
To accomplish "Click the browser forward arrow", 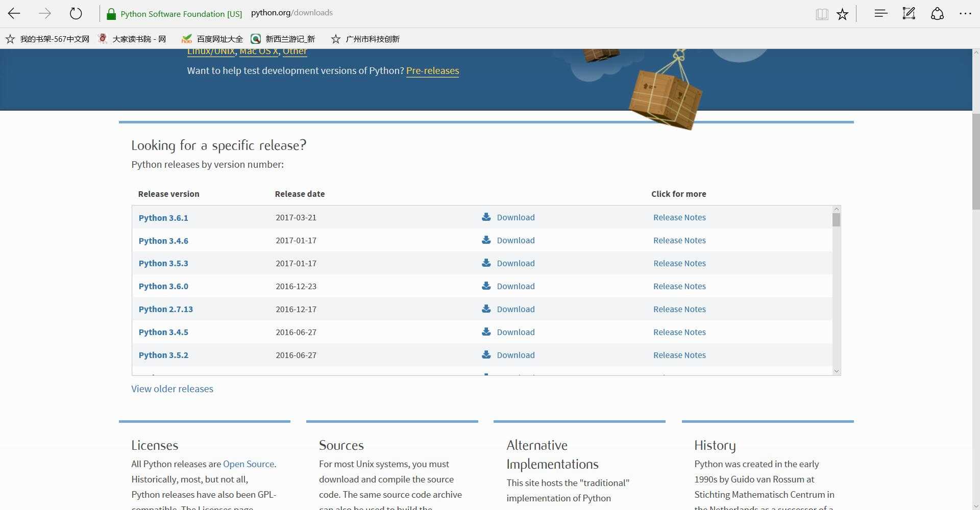I will click(45, 14).
